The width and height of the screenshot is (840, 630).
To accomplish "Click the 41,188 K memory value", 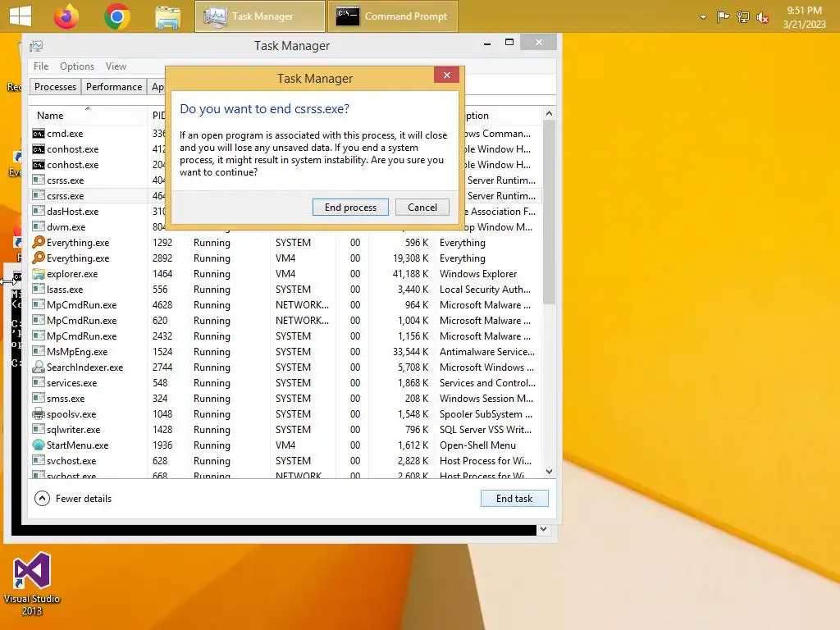I will click(410, 274).
